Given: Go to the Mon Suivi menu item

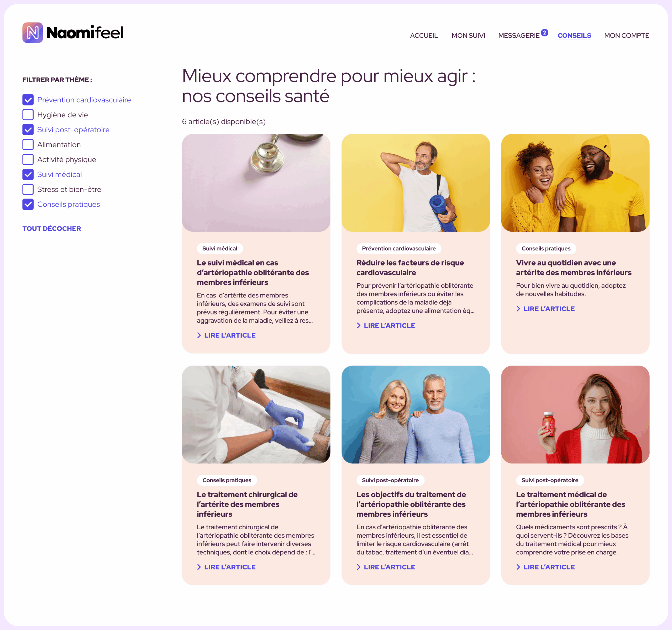Looking at the screenshot, I should tap(468, 35).
